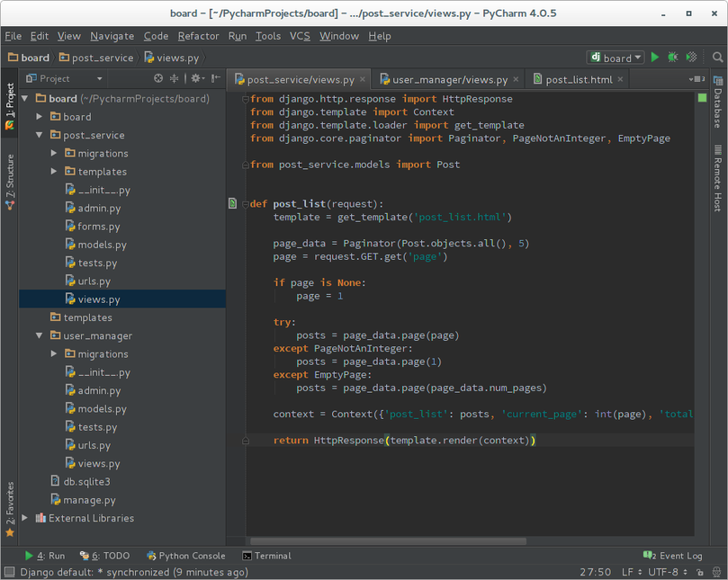
Task: Switch to user_manager/views.py tab
Action: (x=449, y=79)
